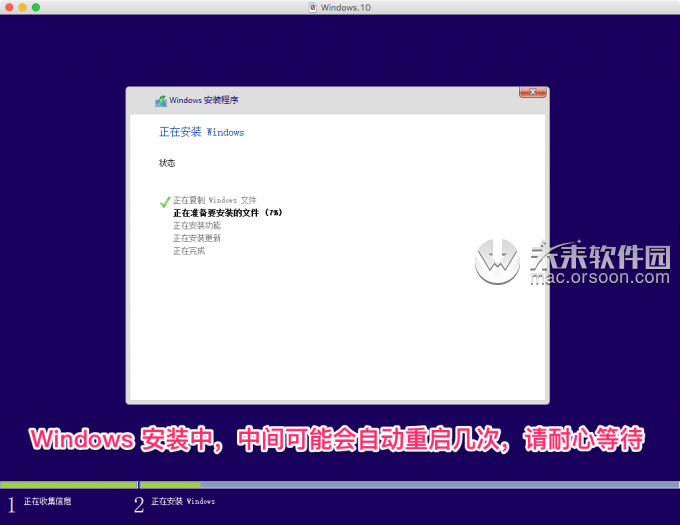
Task: Close the Mac window with red button
Action: click(9, 7)
